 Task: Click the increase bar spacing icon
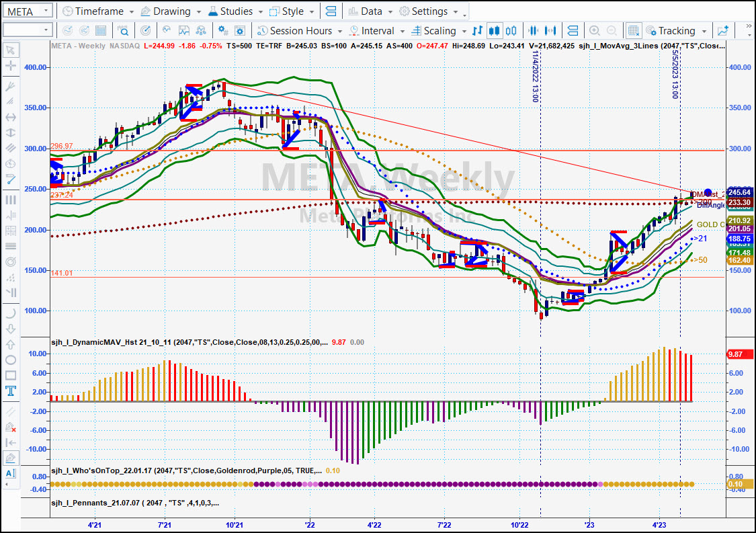pos(550,31)
